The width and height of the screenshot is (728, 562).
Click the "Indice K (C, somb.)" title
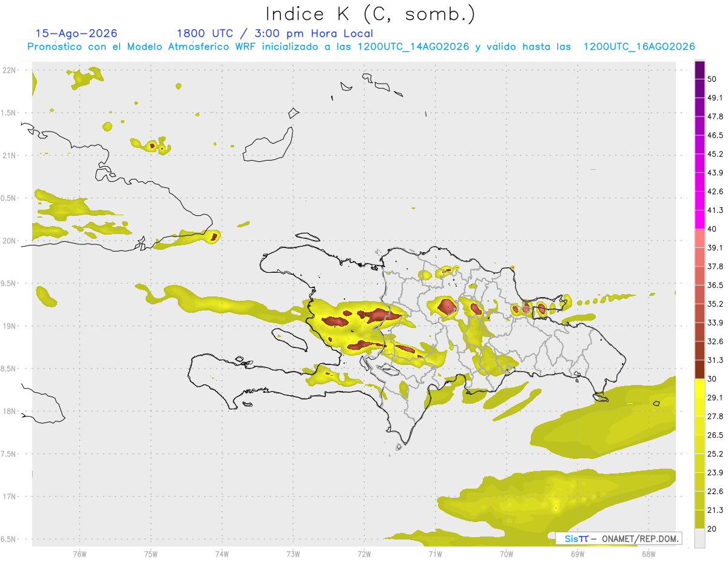coord(371,14)
